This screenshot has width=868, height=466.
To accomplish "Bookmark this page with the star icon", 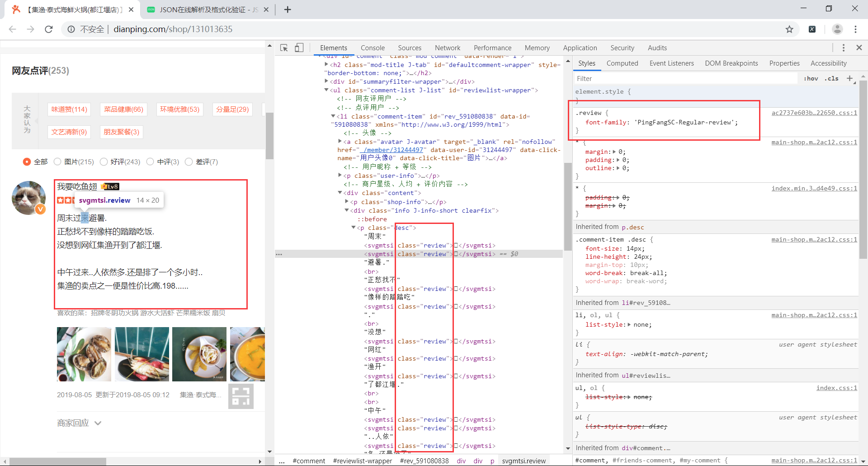I will 789,29.
